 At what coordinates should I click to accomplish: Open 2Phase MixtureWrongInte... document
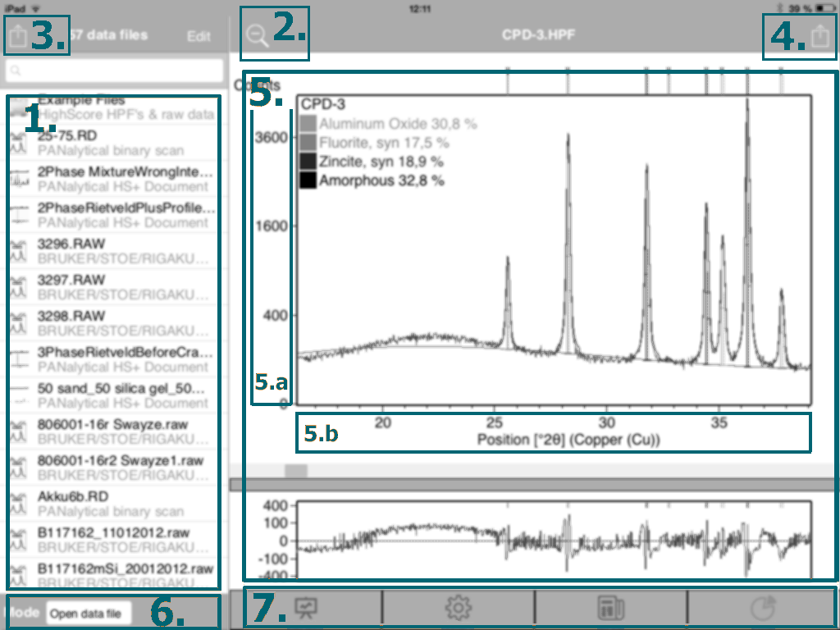point(114,178)
